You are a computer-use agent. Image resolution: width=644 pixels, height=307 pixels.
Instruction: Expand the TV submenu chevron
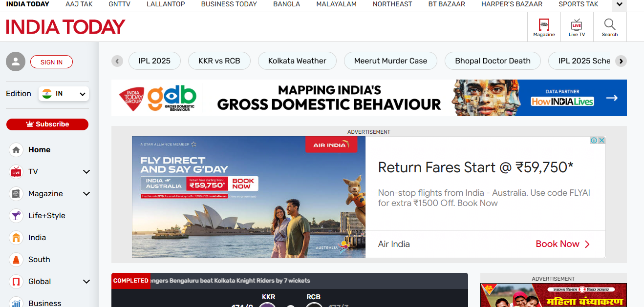[x=86, y=172]
